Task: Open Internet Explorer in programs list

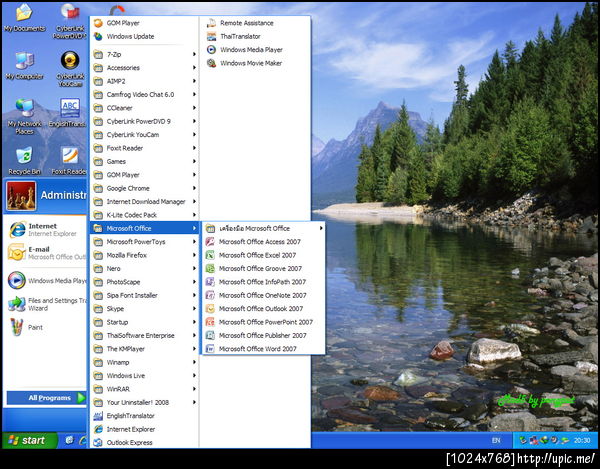Action: 145,429
